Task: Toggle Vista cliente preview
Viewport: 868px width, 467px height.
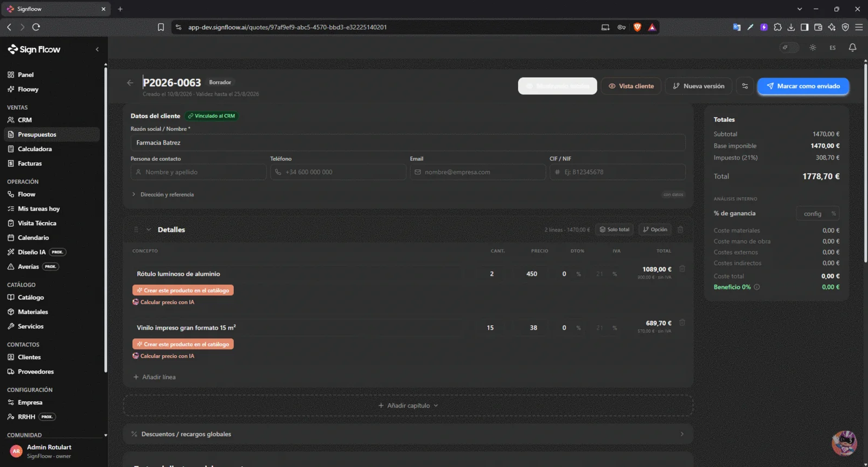Action: (x=631, y=86)
